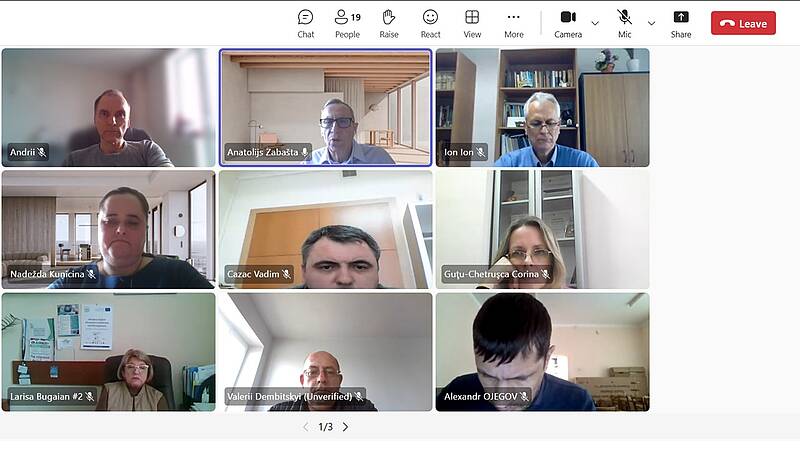The height and width of the screenshot is (450, 800).
Task: Select Anatolijs Zabašta's video tile
Action: [325, 106]
